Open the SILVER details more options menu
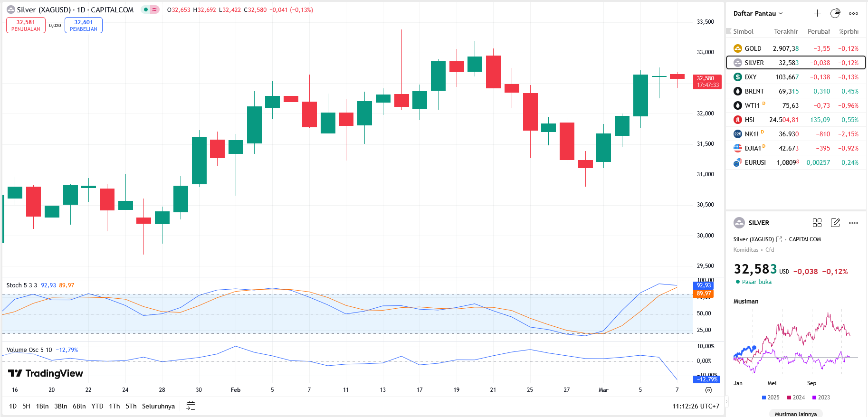The height and width of the screenshot is (417, 868). pyautogui.click(x=853, y=223)
